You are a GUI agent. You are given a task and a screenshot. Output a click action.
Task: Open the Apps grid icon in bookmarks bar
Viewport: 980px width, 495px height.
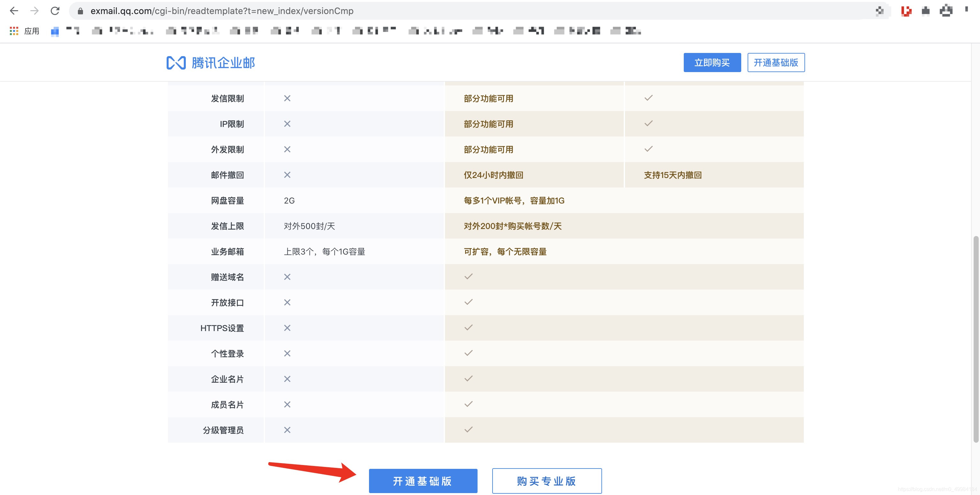[14, 31]
